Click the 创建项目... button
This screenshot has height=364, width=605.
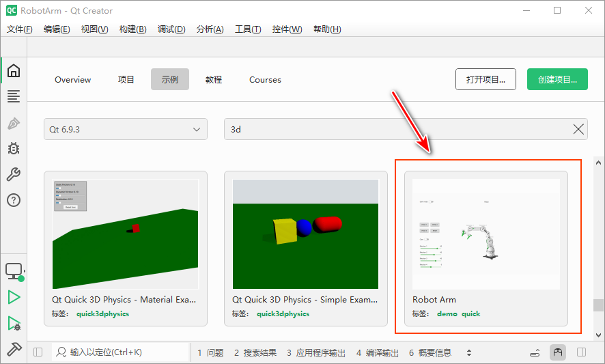click(x=557, y=79)
